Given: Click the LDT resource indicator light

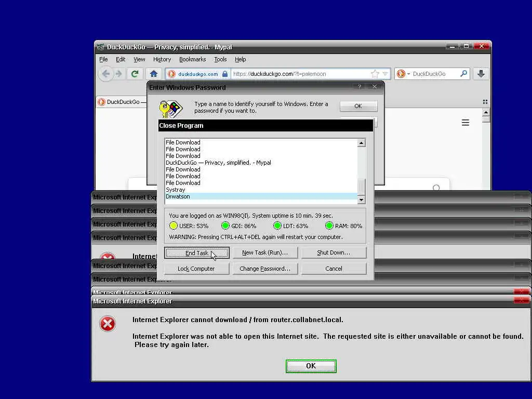Looking at the screenshot, I should [x=277, y=225].
